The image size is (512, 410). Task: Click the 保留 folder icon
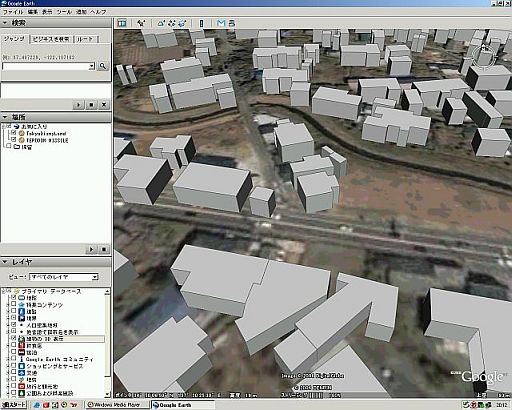click(x=17, y=146)
